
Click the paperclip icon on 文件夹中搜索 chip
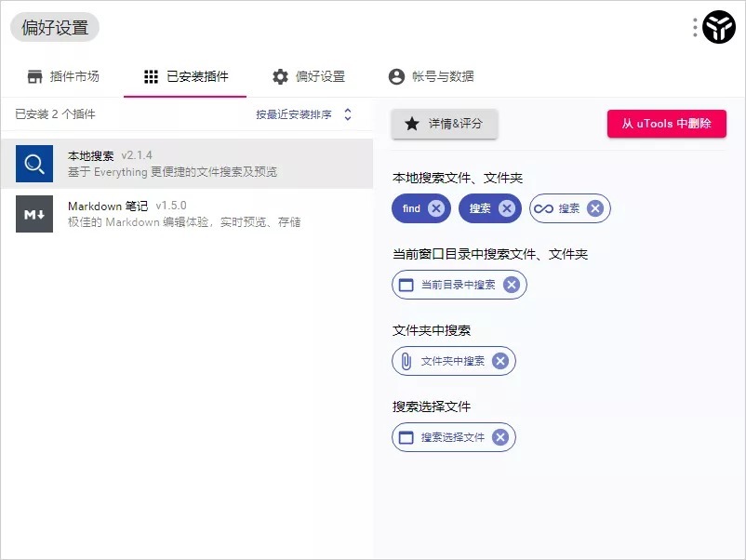406,361
